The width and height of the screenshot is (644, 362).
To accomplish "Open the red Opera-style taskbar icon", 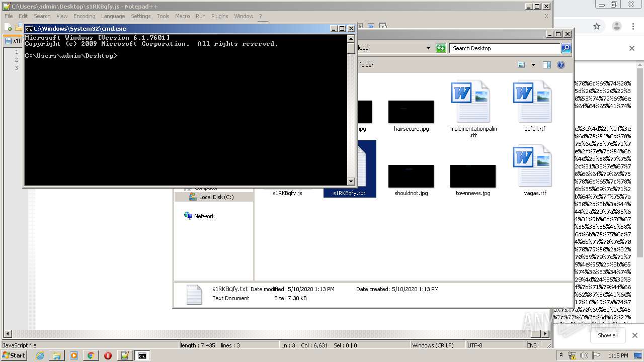I will point(108,355).
